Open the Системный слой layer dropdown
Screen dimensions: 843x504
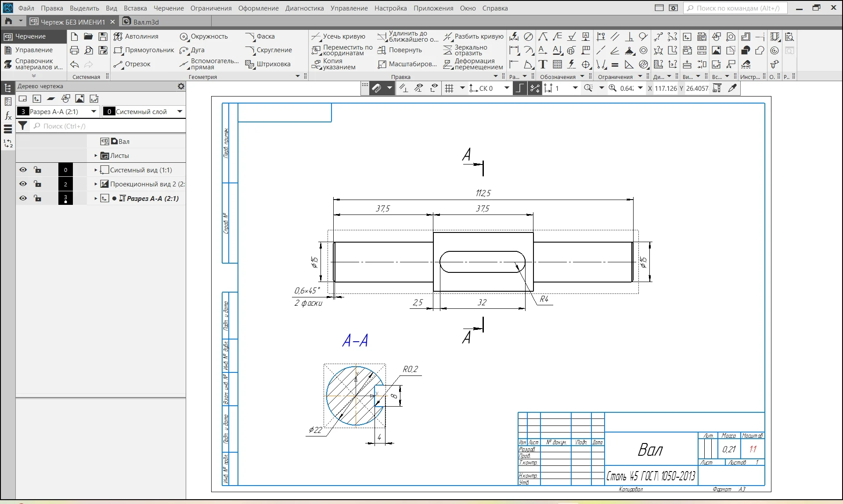180,111
